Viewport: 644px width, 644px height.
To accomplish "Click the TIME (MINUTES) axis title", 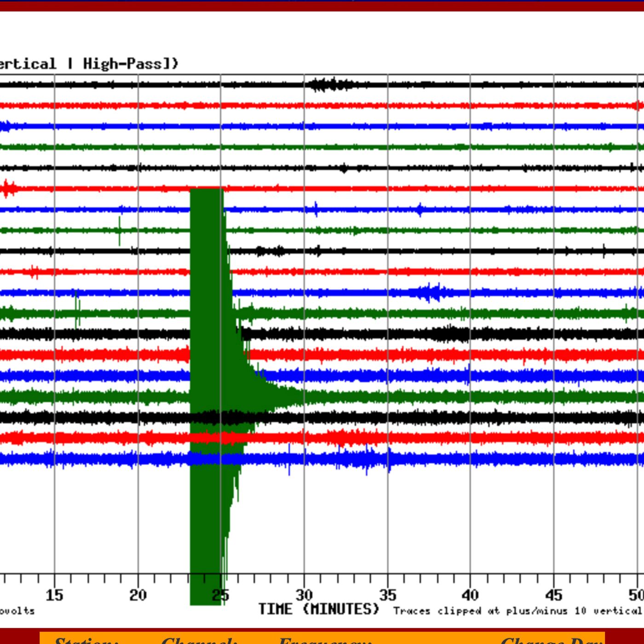I will tap(318, 609).
